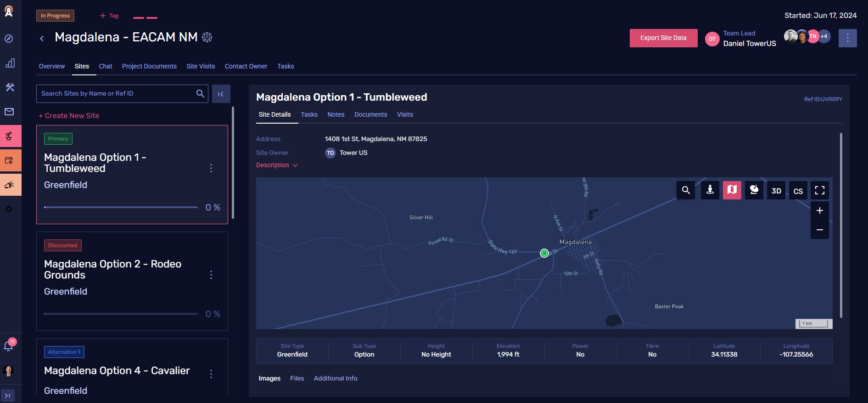
Task: Open the site Tasks sub-tab
Action: (309, 114)
